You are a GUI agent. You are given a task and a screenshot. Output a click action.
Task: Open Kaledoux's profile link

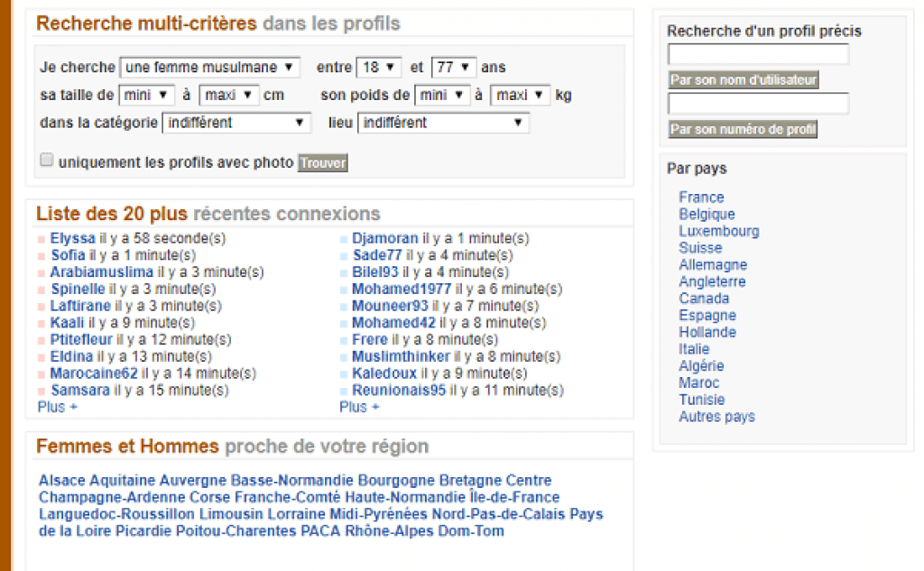(x=384, y=373)
